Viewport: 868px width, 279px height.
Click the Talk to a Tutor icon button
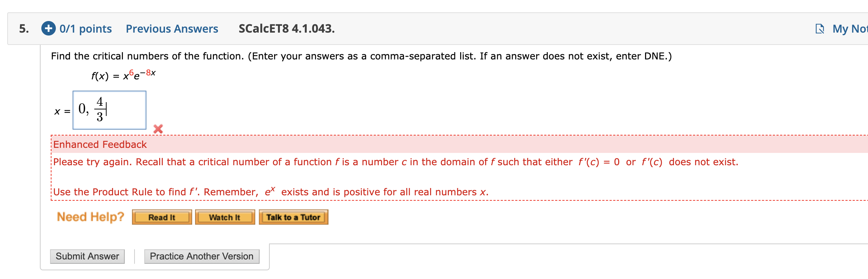pyautogui.click(x=294, y=217)
